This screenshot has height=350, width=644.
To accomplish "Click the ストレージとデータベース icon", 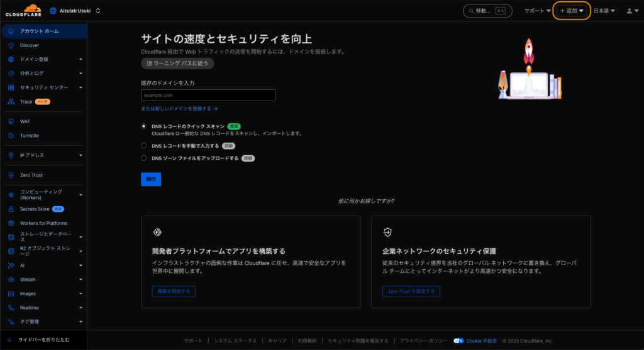I will coord(11,237).
